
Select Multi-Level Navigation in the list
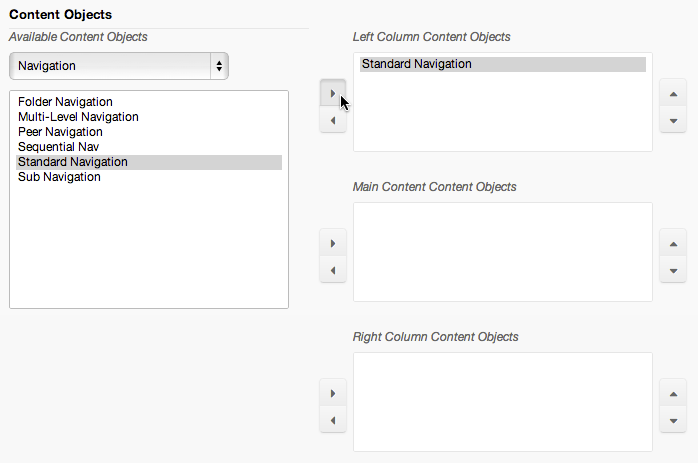149,117
